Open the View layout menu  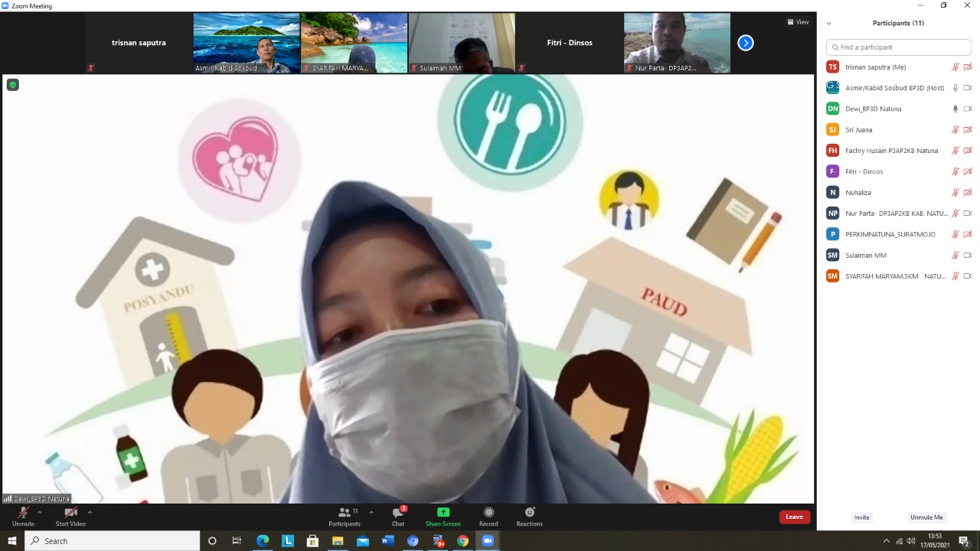[x=798, y=22]
